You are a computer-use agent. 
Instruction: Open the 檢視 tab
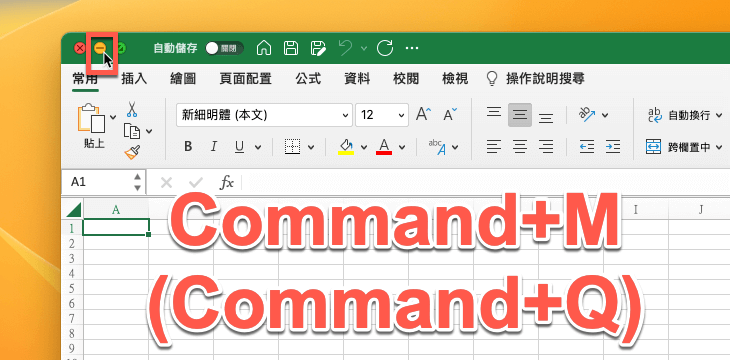(455, 79)
